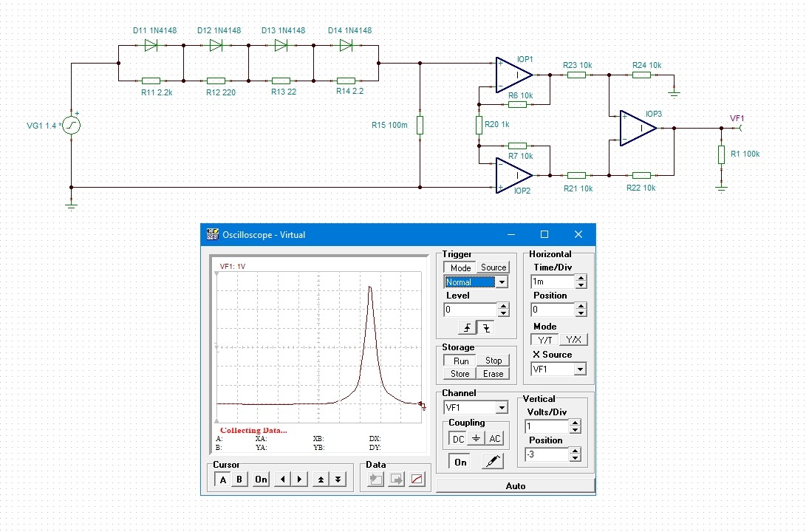Select cursor B toggle

pyautogui.click(x=239, y=480)
